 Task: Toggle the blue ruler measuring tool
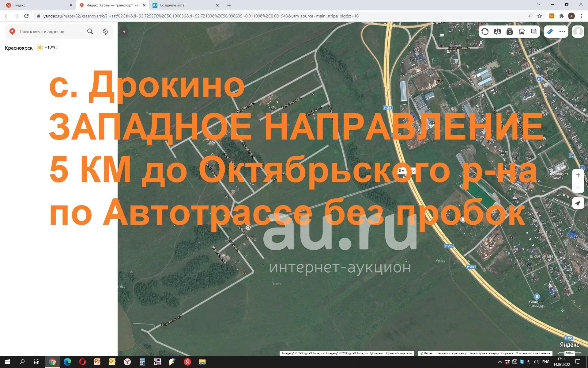click(x=550, y=32)
